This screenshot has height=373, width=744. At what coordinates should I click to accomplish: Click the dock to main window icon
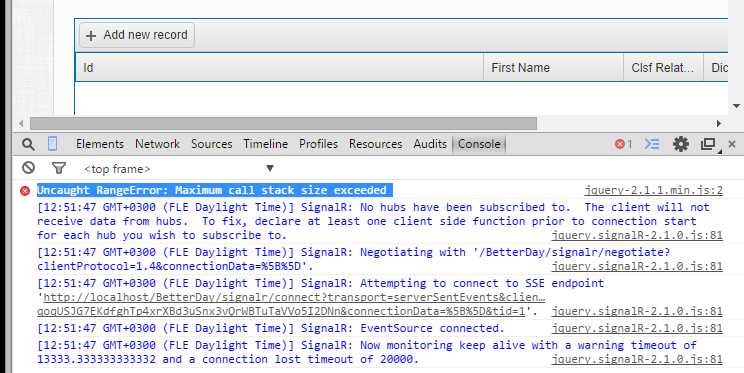(x=708, y=144)
